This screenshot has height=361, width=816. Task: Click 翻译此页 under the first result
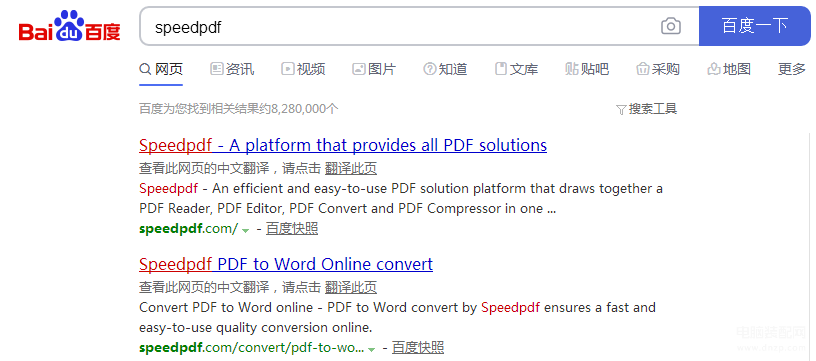pyautogui.click(x=351, y=169)
